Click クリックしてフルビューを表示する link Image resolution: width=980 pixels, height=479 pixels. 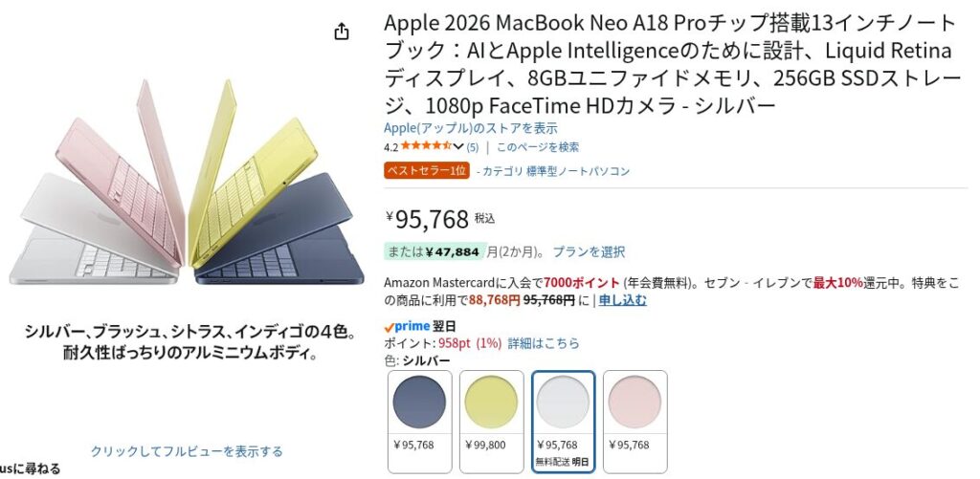(x=187, y=451)
